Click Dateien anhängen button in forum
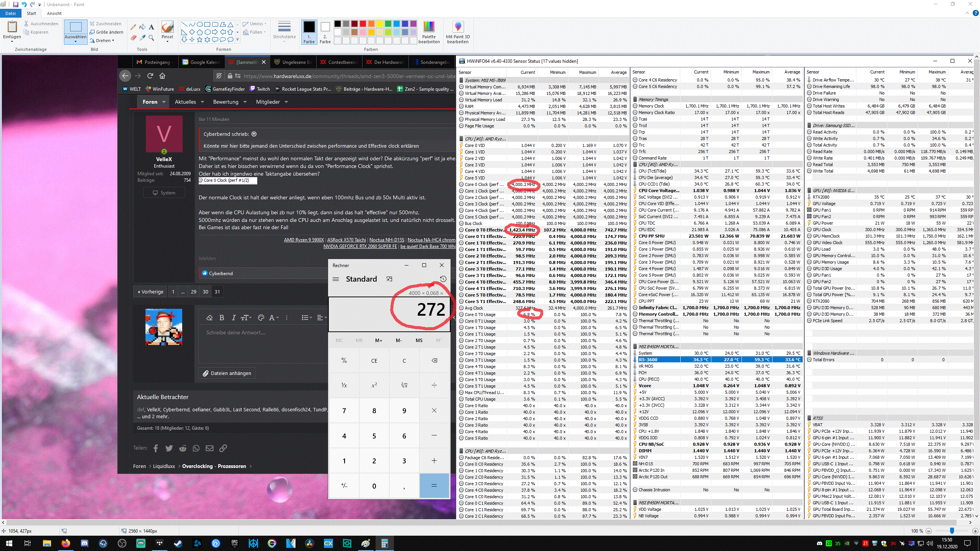980x551 pixels. tap(227, 373)
